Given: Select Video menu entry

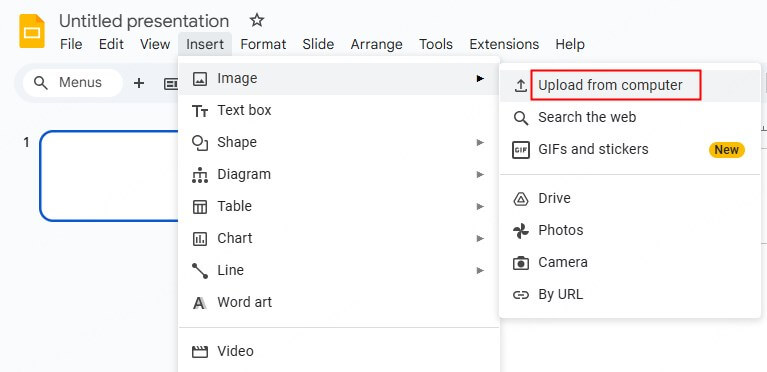Looking at the screenshot, I should (x=339, y=351).
